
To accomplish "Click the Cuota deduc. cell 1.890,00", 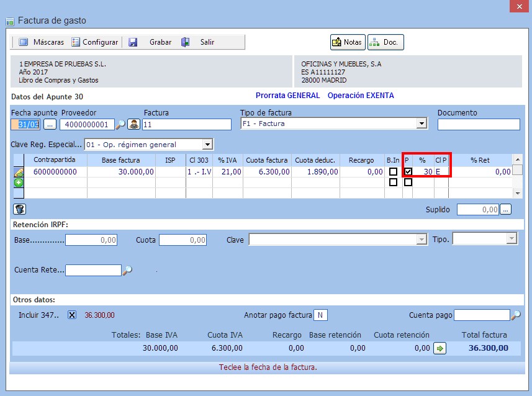I will click(315, 172).
